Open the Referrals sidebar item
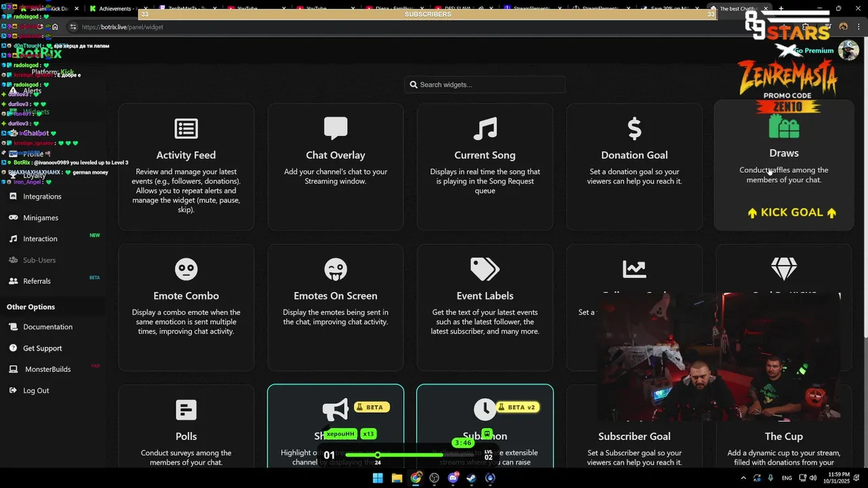868x488 pixels. [x=37, y=281]
